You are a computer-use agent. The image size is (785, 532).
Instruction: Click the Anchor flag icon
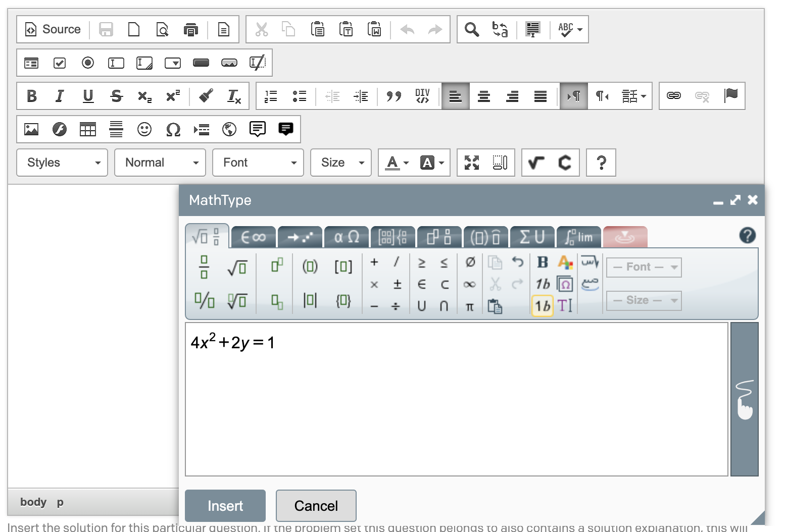pos(730,96)
